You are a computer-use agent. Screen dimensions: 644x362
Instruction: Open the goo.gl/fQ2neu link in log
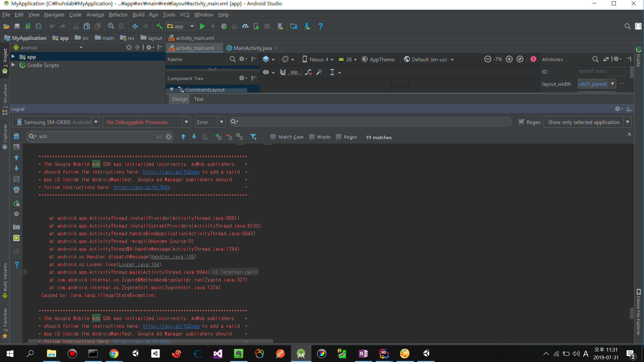[171, 172]
